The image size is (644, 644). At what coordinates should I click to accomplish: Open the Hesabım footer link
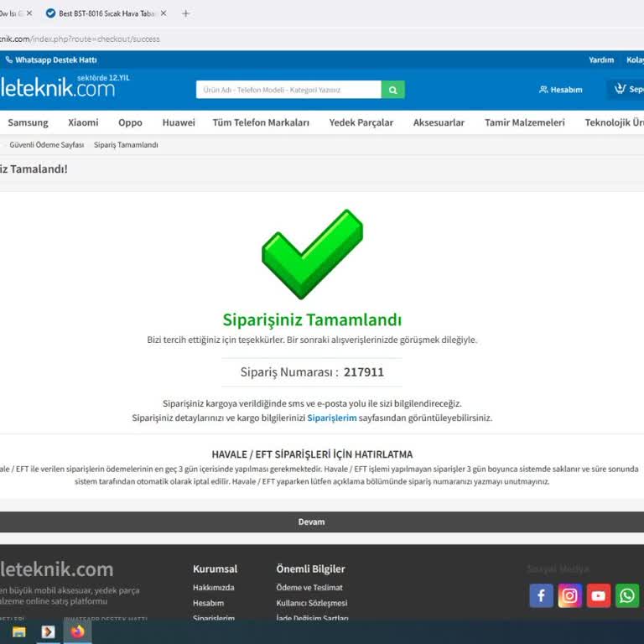[x=208, y=603]
